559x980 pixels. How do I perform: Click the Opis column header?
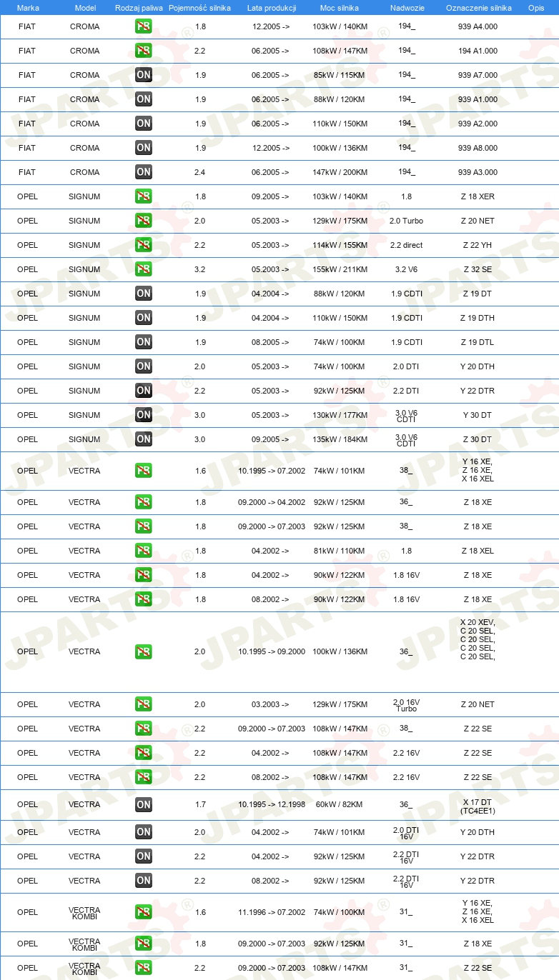pos(536,7)
